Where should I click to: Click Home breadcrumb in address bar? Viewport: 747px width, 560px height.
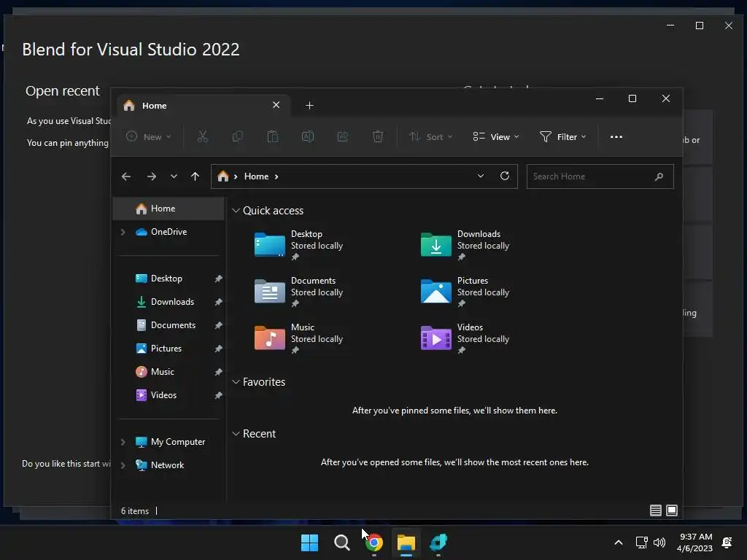(256, 176)
